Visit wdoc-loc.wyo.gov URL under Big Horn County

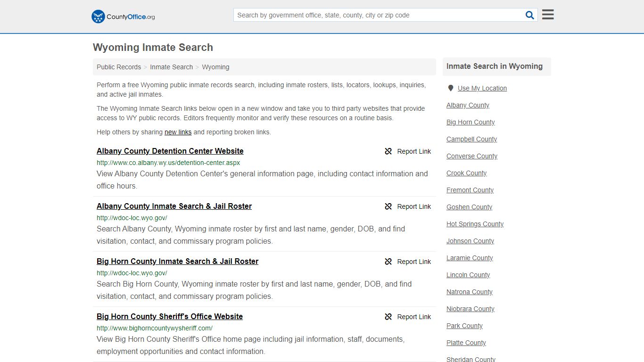(132, 273)
